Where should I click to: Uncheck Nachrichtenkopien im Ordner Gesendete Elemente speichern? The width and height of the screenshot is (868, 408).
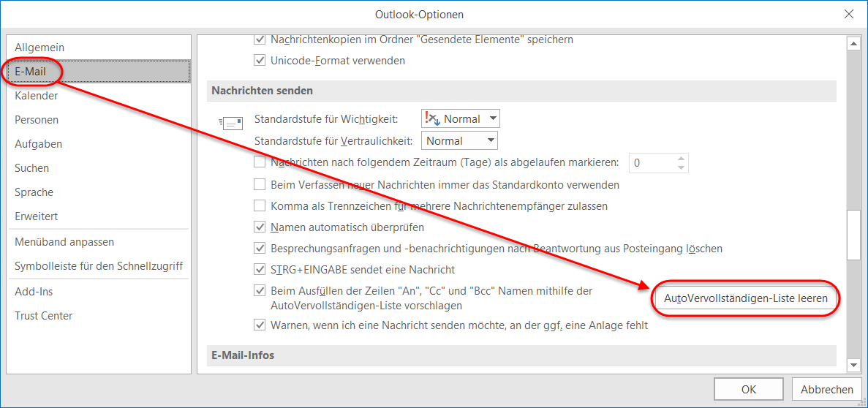[260, 40]
